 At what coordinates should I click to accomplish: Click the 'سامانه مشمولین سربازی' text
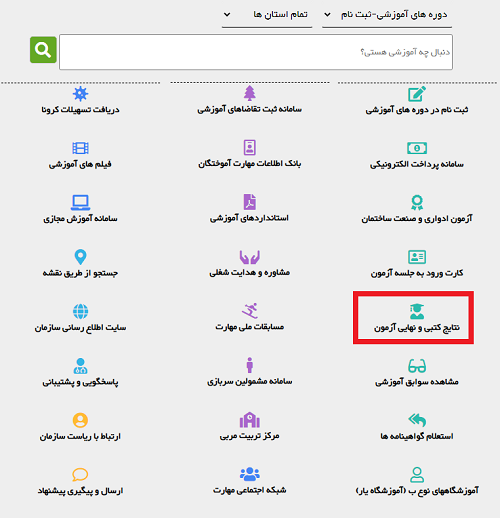click(250, 381)
